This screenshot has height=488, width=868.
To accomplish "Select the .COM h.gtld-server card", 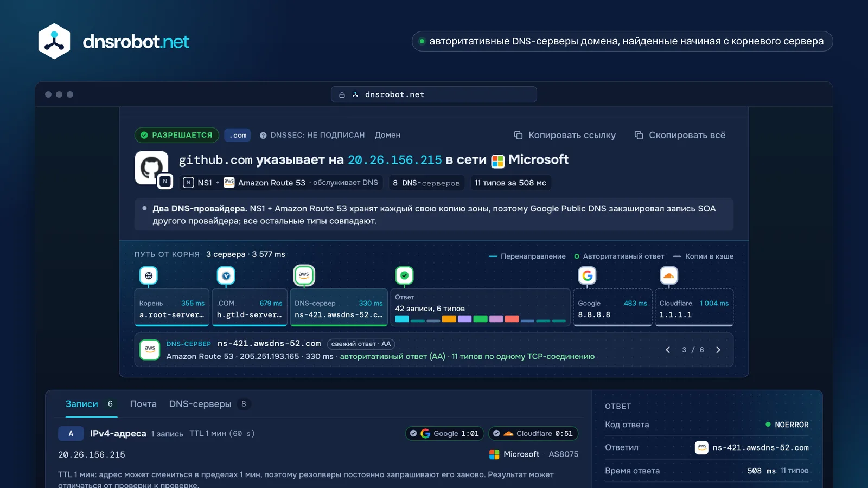I will (250, 307).
